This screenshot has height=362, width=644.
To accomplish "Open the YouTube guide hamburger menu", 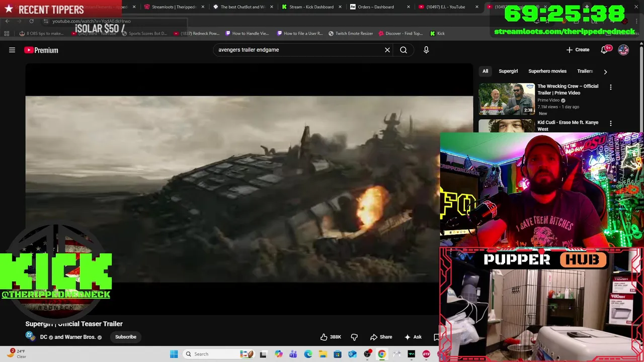I will coord(12,50).
